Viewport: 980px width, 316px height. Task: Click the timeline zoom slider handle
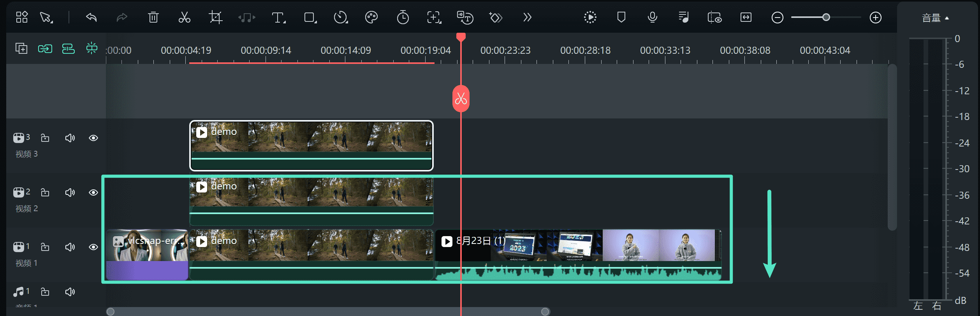coord(826,18)
